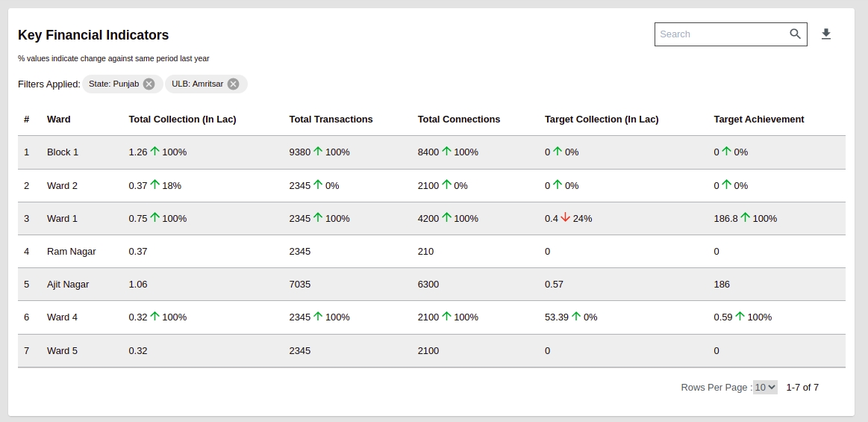Click the search magnifier icon
The width and height of the screenshot is (868, 422).
795,34
